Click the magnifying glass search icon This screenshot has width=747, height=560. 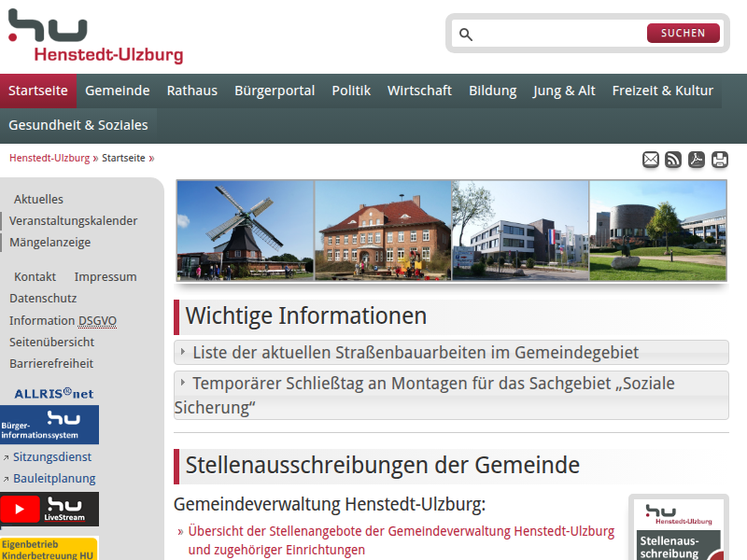click(x=465, y=35)
